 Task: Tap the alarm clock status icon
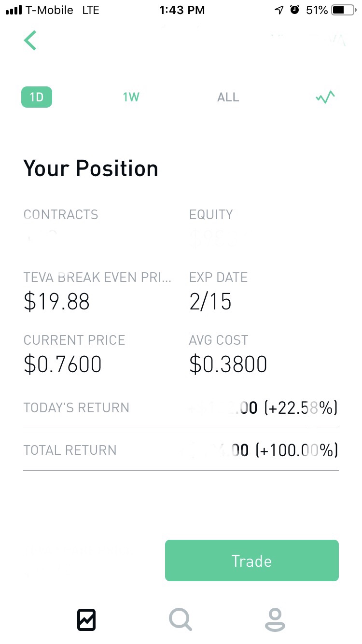pyautogui.click(x=294, y=10)
